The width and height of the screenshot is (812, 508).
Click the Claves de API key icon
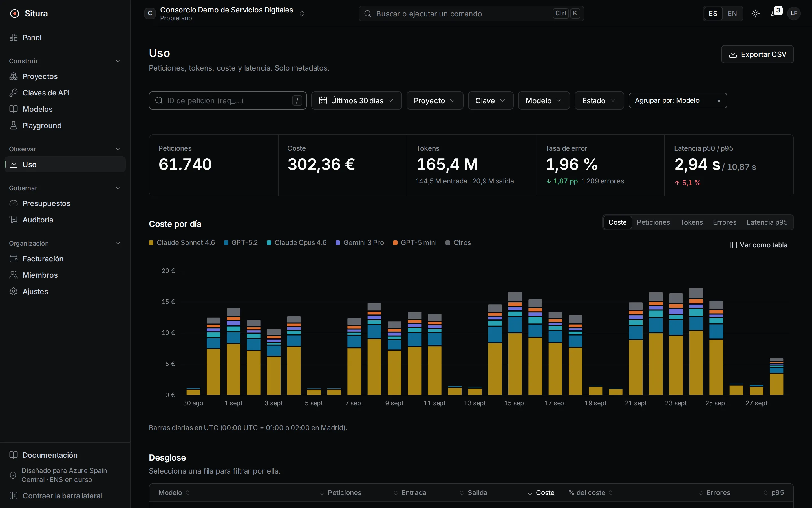14,93
